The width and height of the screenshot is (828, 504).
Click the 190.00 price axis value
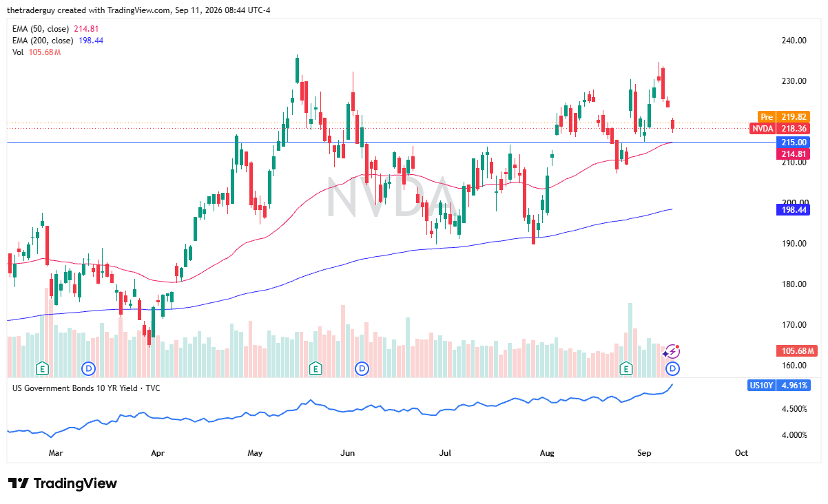coord(794,244)
